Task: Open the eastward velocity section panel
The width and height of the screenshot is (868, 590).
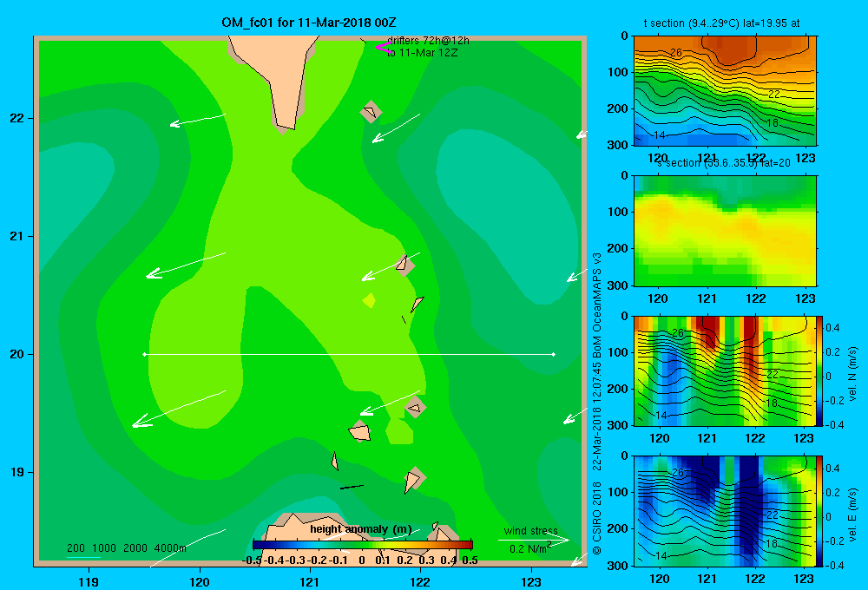Action: tap(725, 511)
